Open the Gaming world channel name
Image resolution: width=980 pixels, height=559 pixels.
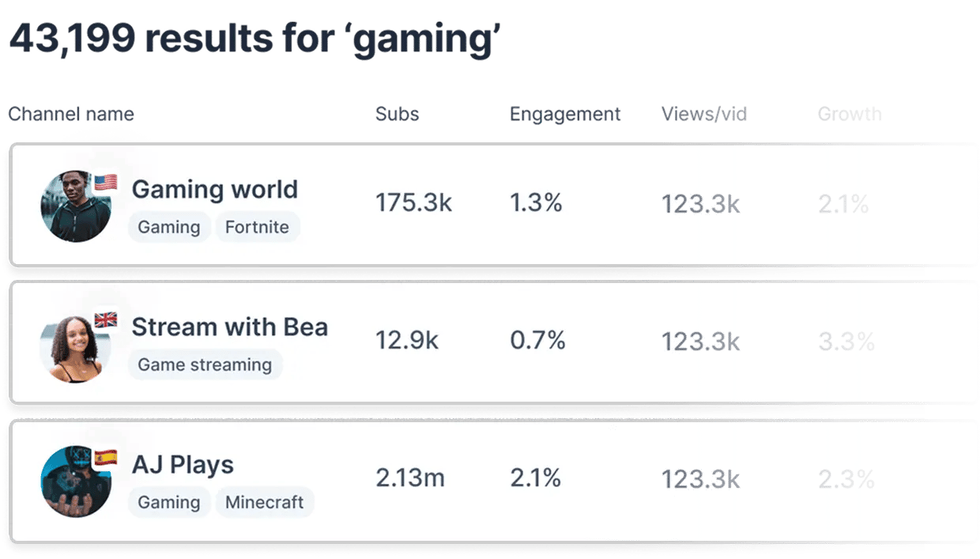pyautogui.click(x=214, y=190)
